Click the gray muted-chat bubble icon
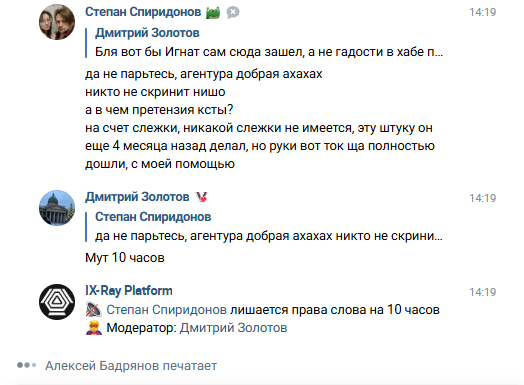This screenshot has width=524, height=385. 233,13
